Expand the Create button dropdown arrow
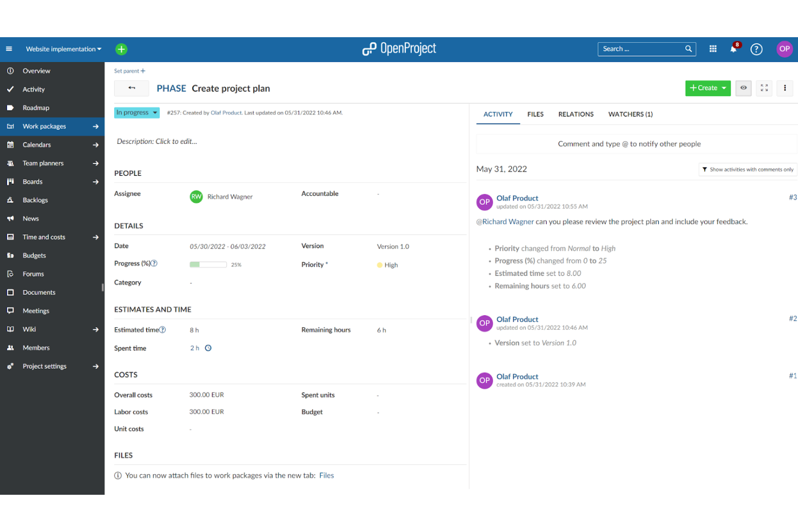This screenshot has width=798, height=532. click(x=724, y=88)
